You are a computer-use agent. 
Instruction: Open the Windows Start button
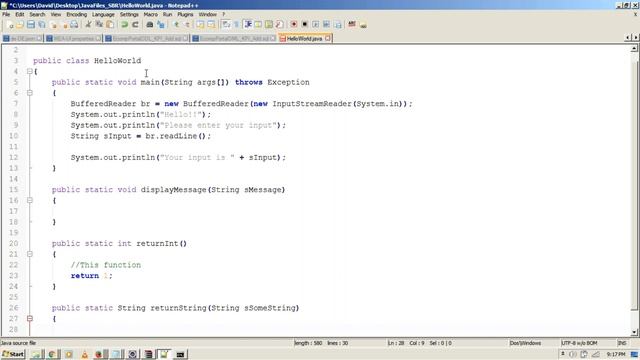(x=13, y=354)
